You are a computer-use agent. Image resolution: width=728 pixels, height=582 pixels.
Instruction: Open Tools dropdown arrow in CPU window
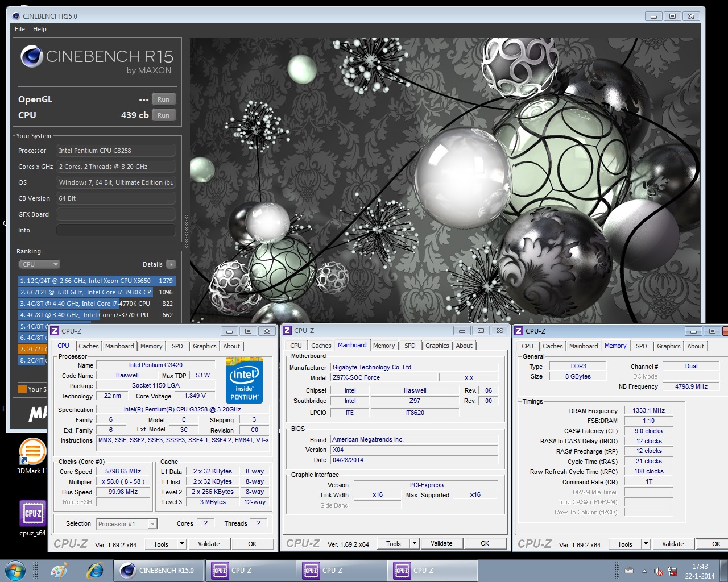pos(182,544)
